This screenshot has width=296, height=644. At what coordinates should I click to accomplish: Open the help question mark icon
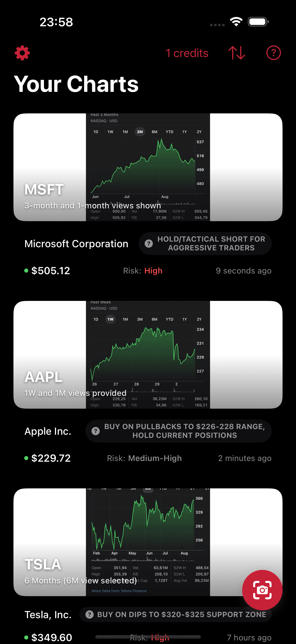(x=273, y=53)
